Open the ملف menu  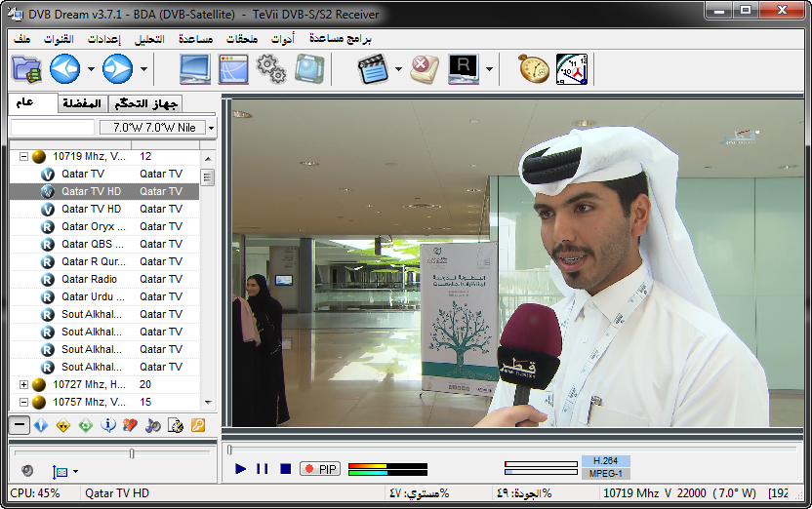point(21,39)
